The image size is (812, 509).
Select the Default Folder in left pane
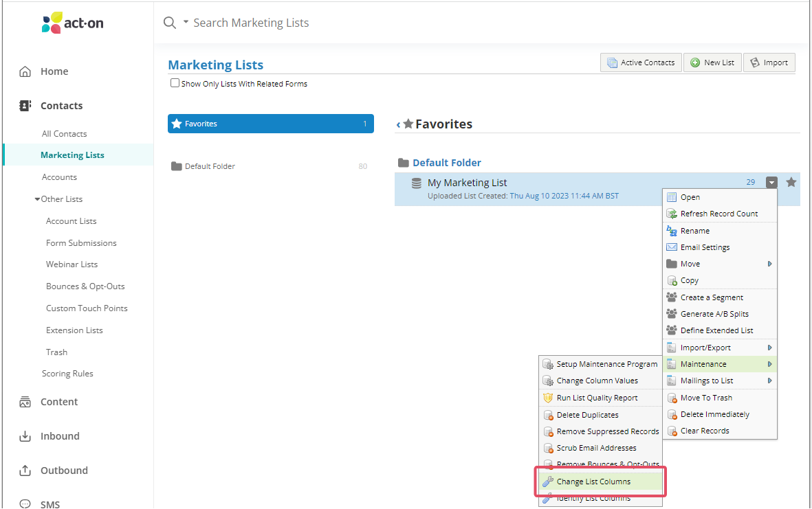(x=271, y=166)
